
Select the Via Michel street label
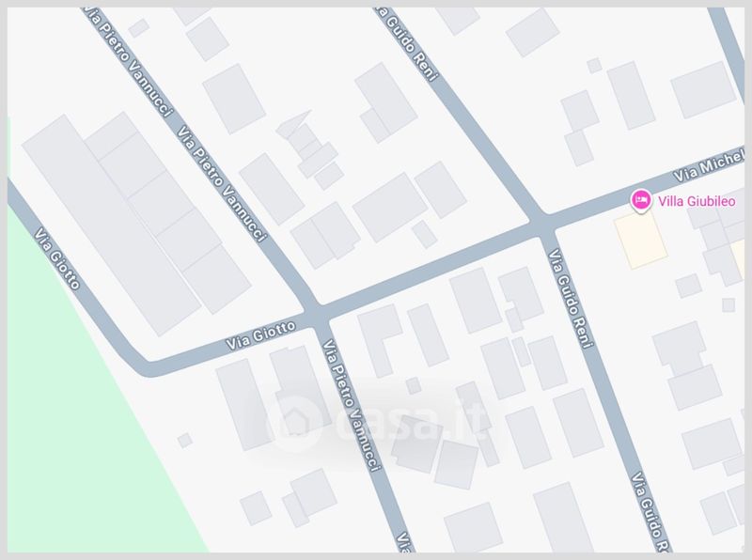[710, 165]
